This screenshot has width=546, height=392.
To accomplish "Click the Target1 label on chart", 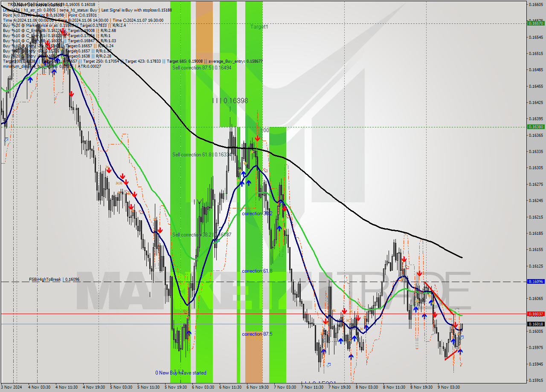I will tap(259, 27).
